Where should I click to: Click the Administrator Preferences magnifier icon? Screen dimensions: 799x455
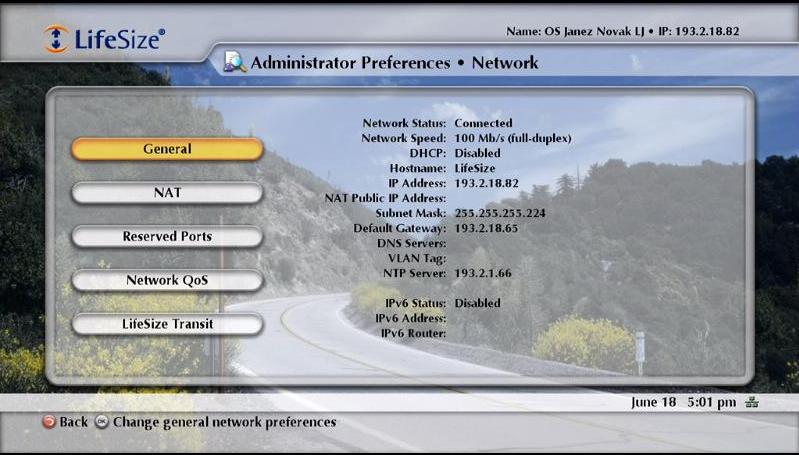tap(235, 62)
